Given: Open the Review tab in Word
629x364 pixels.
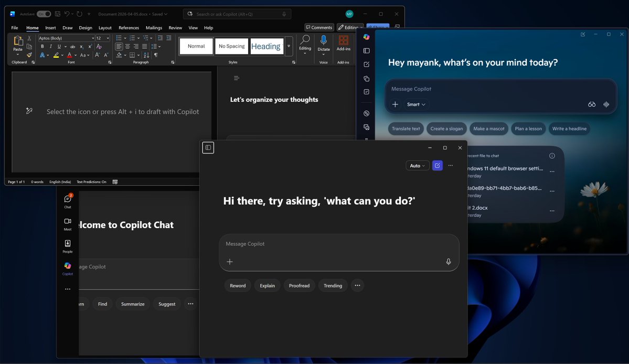Looking at the screenshot, I should tap(175, 28).
